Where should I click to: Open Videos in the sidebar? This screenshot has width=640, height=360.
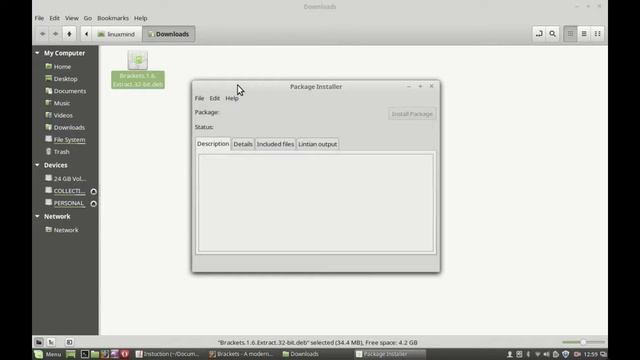point(63,116)
